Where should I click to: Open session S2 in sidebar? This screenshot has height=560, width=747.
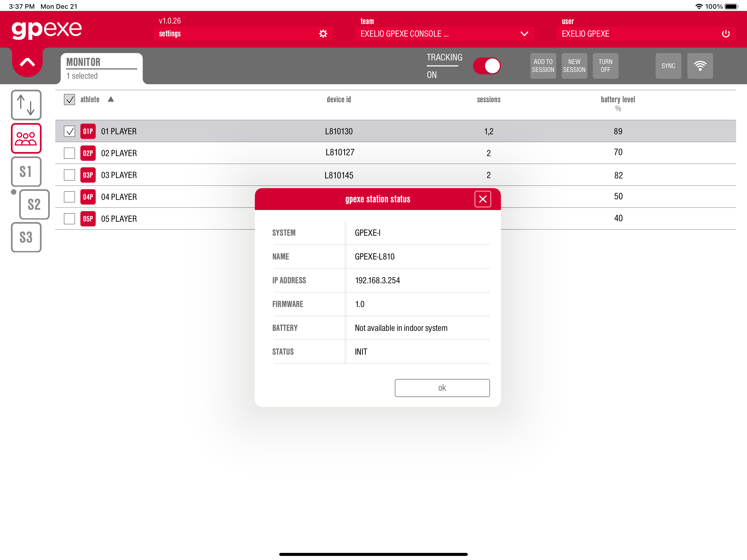[34, 204]
